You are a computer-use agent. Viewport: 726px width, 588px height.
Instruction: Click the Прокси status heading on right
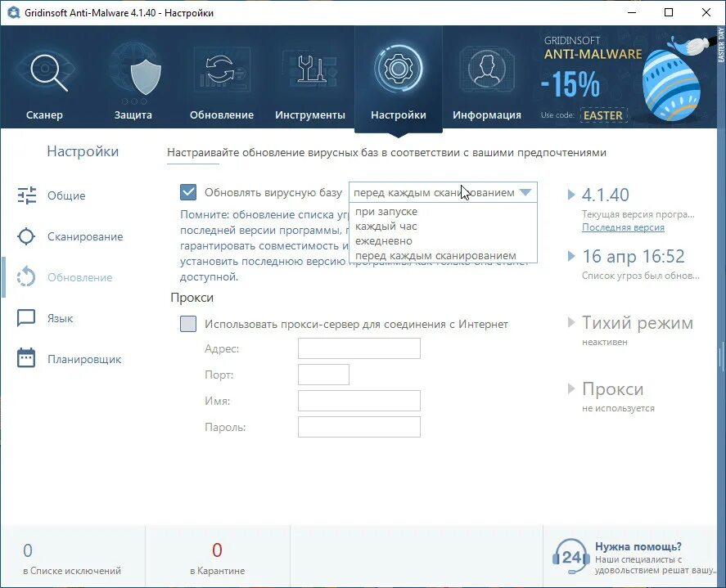pyautogui.click(x=612, y=388)
